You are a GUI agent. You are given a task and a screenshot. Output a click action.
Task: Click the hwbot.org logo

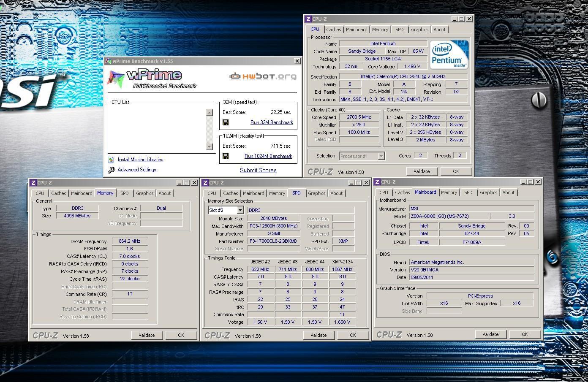(x=263, y=76)
